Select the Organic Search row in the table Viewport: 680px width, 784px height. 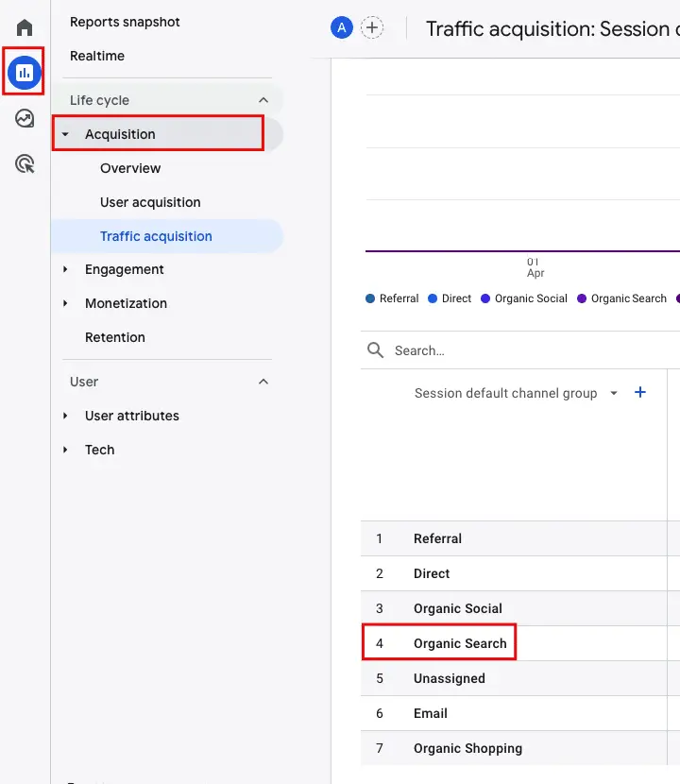click(459, 642)
